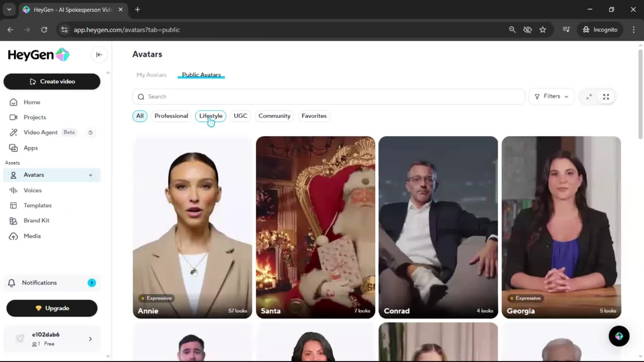
Task: Click the Create video button
Action: (x=52, y=81)
